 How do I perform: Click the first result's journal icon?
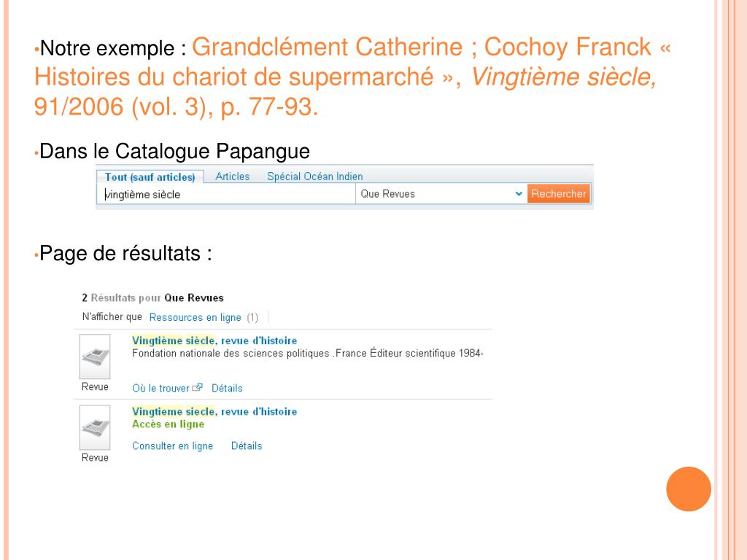click(x=95, y=356)
